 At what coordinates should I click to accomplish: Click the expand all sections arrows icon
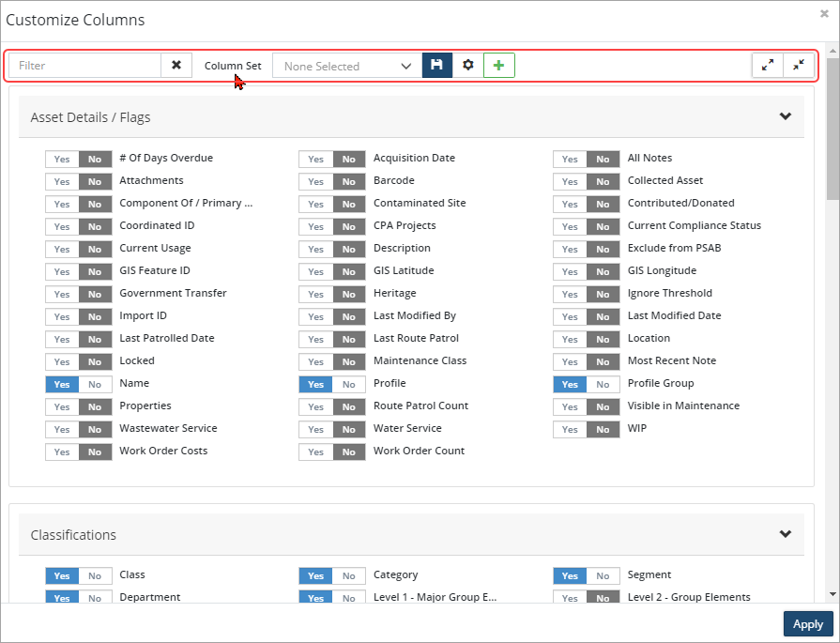(x=768, y=66)
